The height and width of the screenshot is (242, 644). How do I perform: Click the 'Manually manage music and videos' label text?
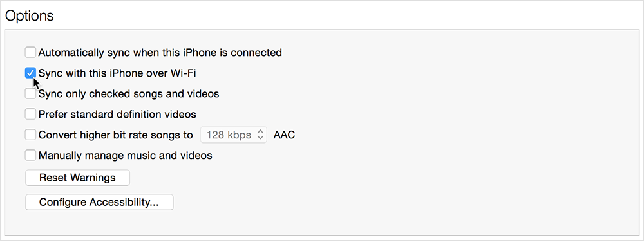tap(126, 156)
